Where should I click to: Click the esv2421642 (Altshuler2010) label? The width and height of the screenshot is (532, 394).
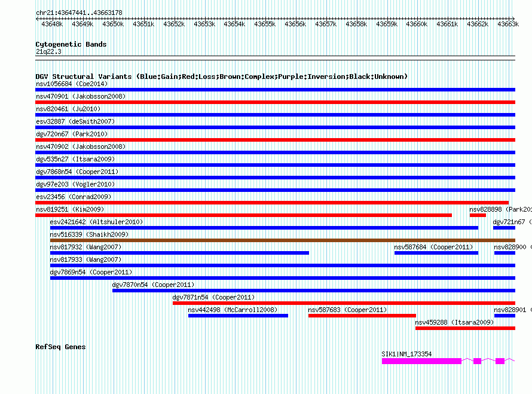96,222
